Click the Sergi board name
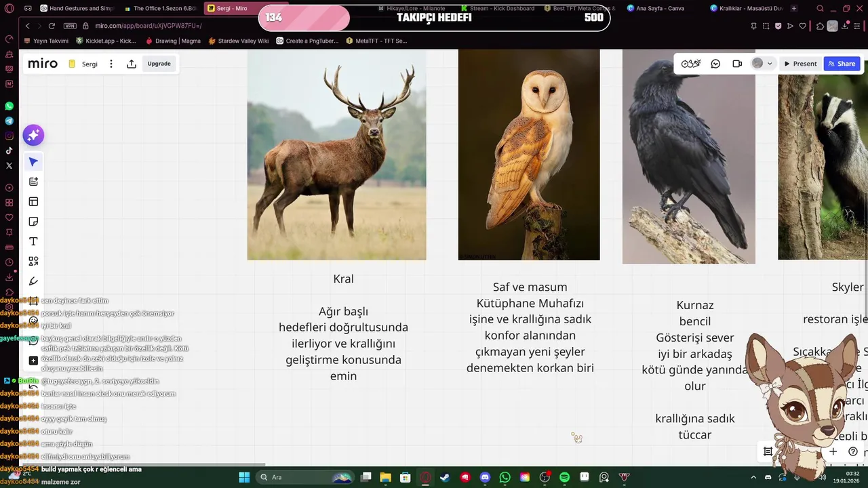 pos(90,64)
